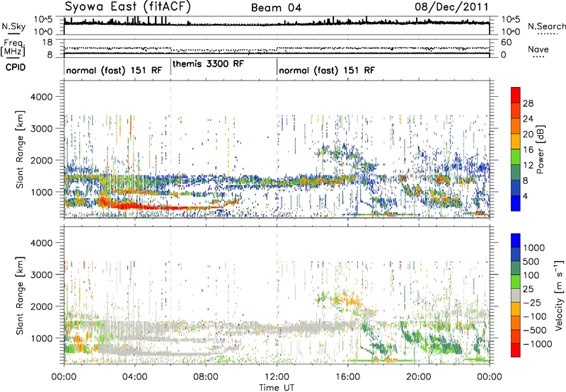Click the red bottom segment of Velocity colorbar
The width and height of the screenshot is (566, 392).
(516, 350)
